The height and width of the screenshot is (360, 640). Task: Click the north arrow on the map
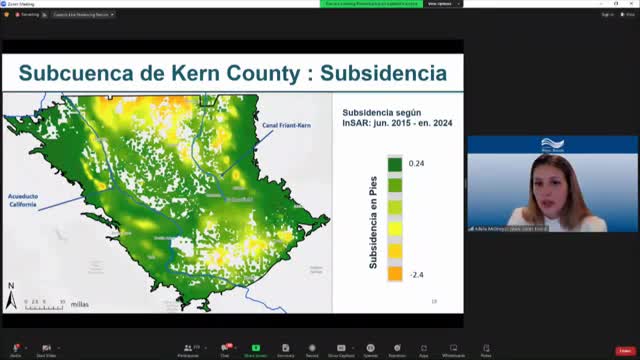pos(11,296)
